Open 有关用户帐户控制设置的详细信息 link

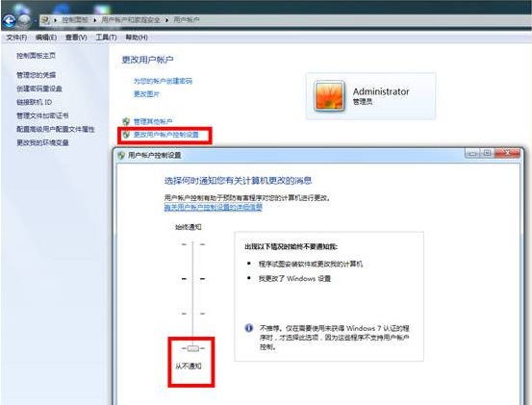point(214,207)
